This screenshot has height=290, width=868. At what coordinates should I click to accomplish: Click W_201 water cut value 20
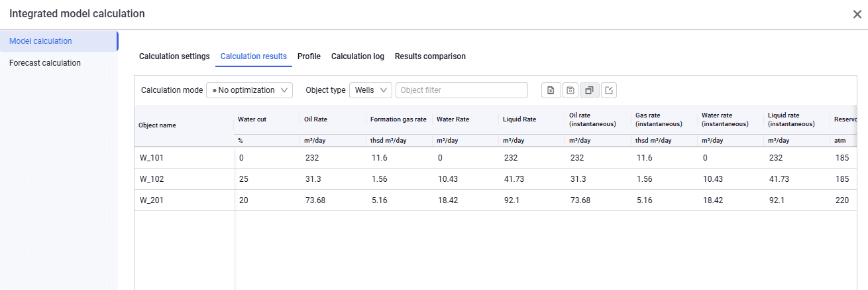[243, 200]
